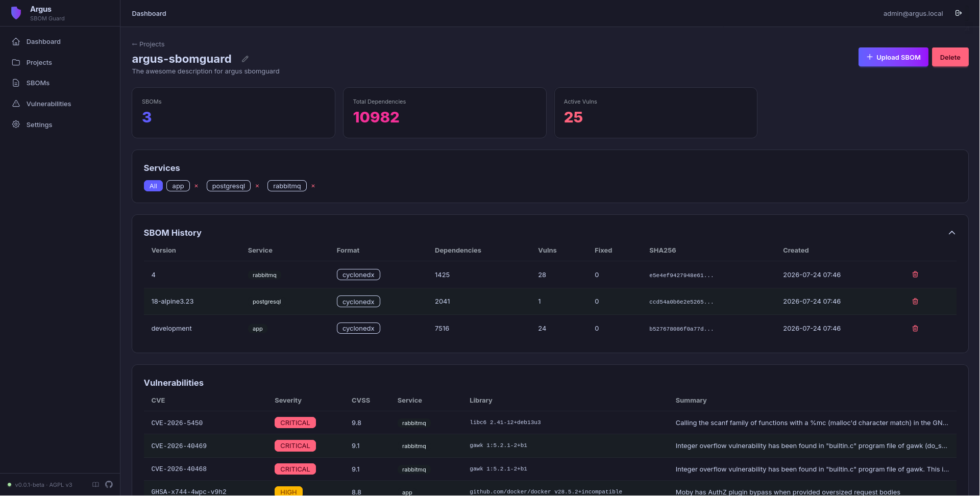Click the Total Dependencies card showing 10982
This screenshot has height=496, width=980.
click(x=445, y=113)
